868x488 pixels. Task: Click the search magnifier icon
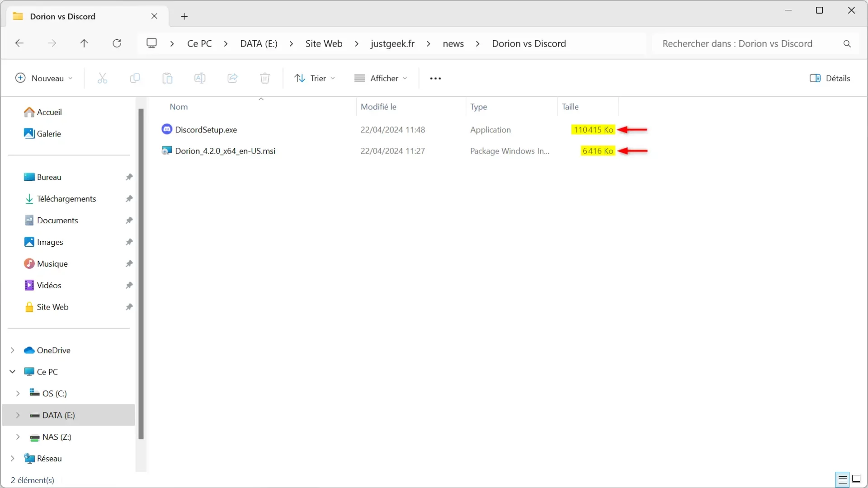(847, 44)
